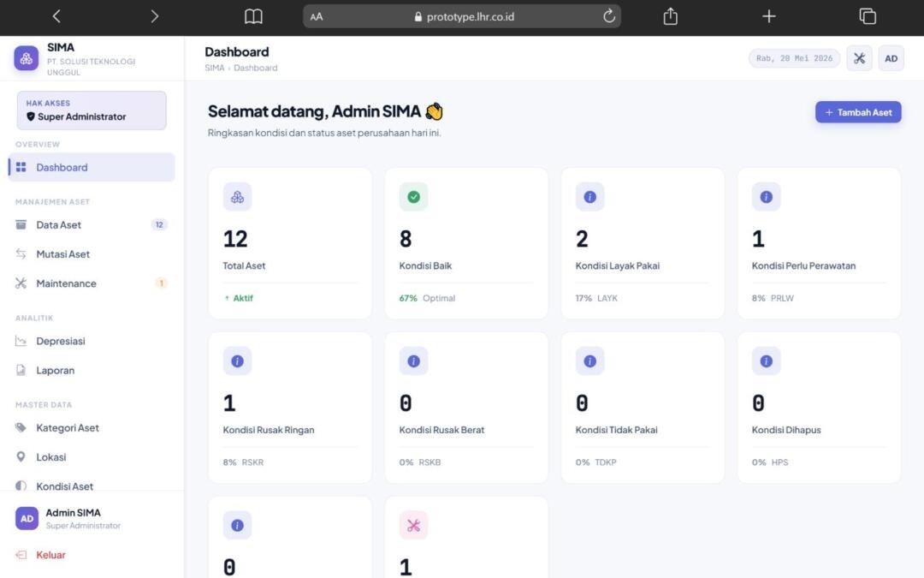
Task: Open Dashboard in the sidebar
Action: [92, 168]
